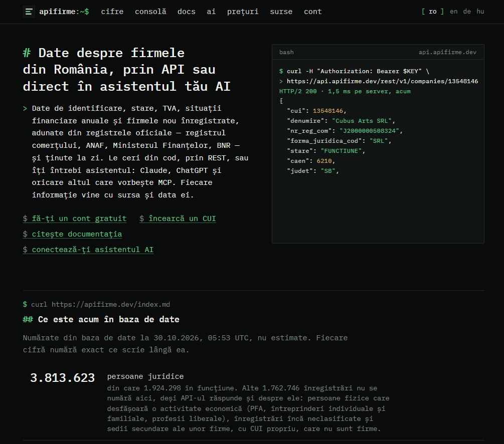Open the consolă nav item
The height and width of the screenshot is (444, 504).
point(150,12)
